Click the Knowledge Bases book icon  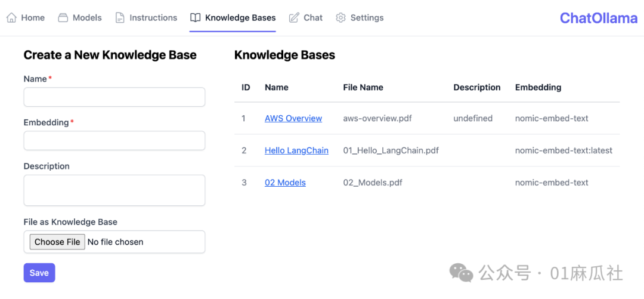pos(195,18)
